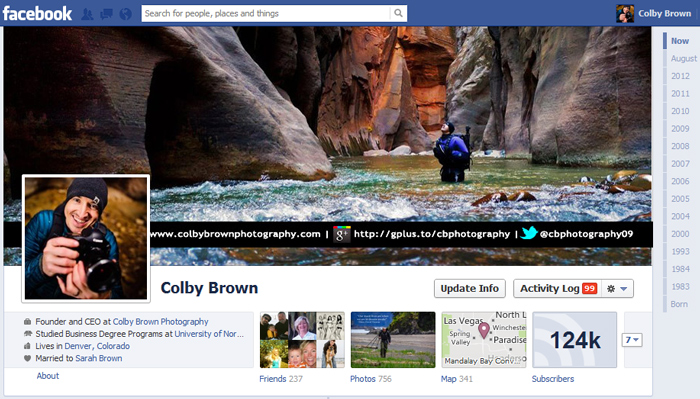Click the Friends 237 label
This screenshot has width=700, height=399.
(x=281, y=378)
